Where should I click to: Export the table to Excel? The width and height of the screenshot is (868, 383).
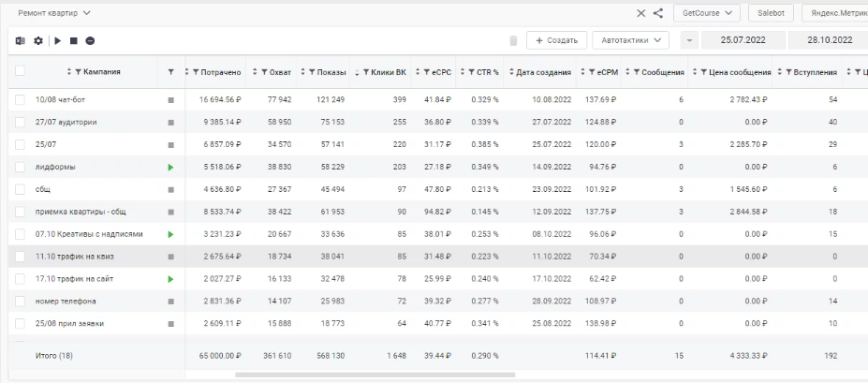coord(20,41)
